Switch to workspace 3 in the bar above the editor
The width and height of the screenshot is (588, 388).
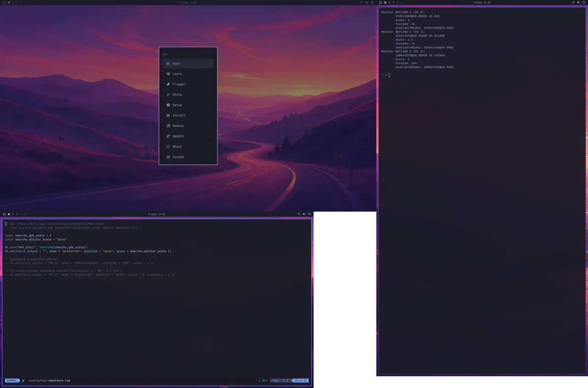coord(17,214)
